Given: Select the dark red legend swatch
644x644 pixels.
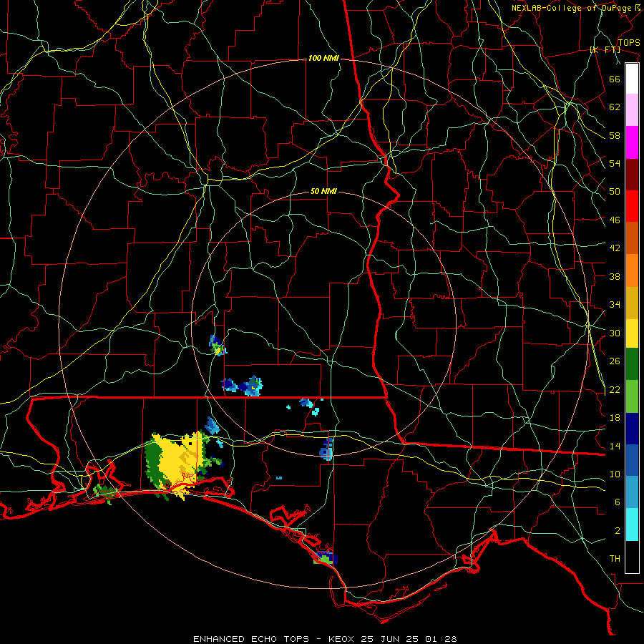Looking at the screenshot, I should [x=632, y=175].
